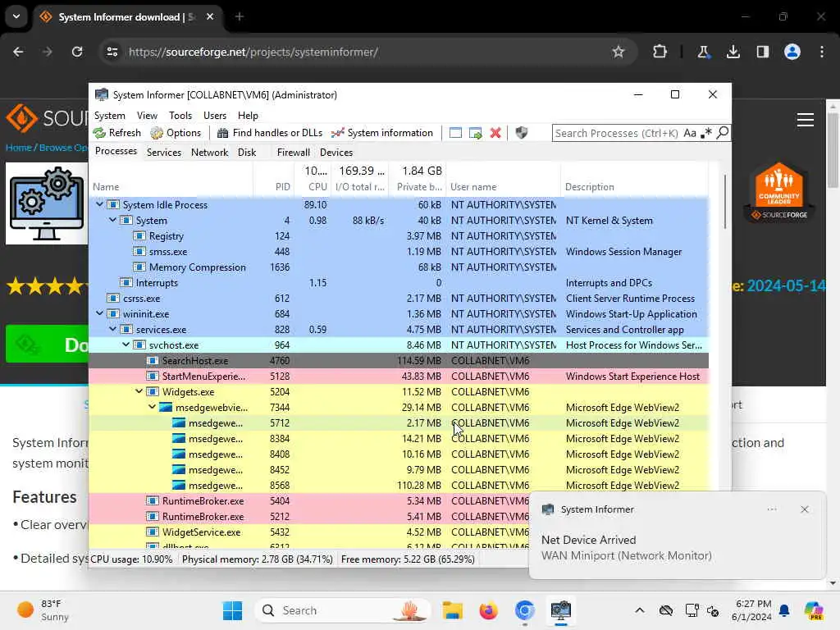
Task: Reload the SourceForge page in browser
Action: [77, 52]
